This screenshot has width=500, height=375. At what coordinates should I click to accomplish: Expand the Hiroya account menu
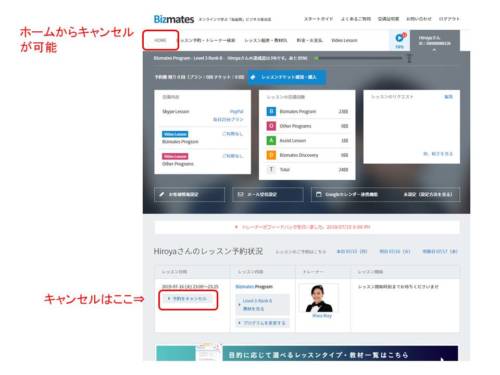point(435,41)
